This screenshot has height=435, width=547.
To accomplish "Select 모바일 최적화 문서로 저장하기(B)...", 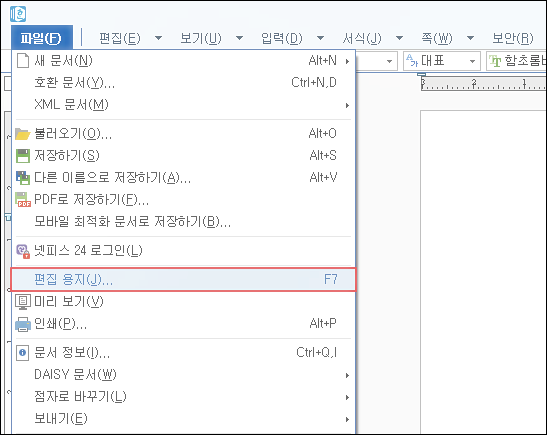I will coord(183,222).
